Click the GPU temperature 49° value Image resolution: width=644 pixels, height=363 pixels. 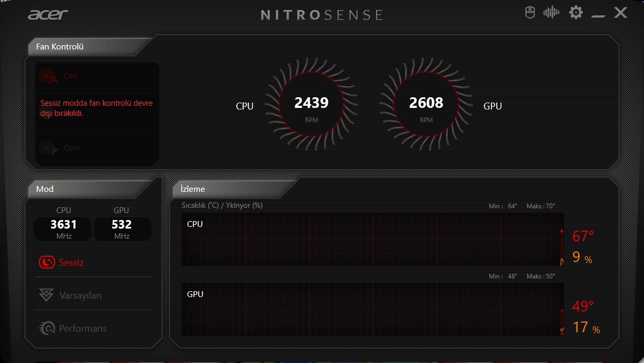pos(583,307)
